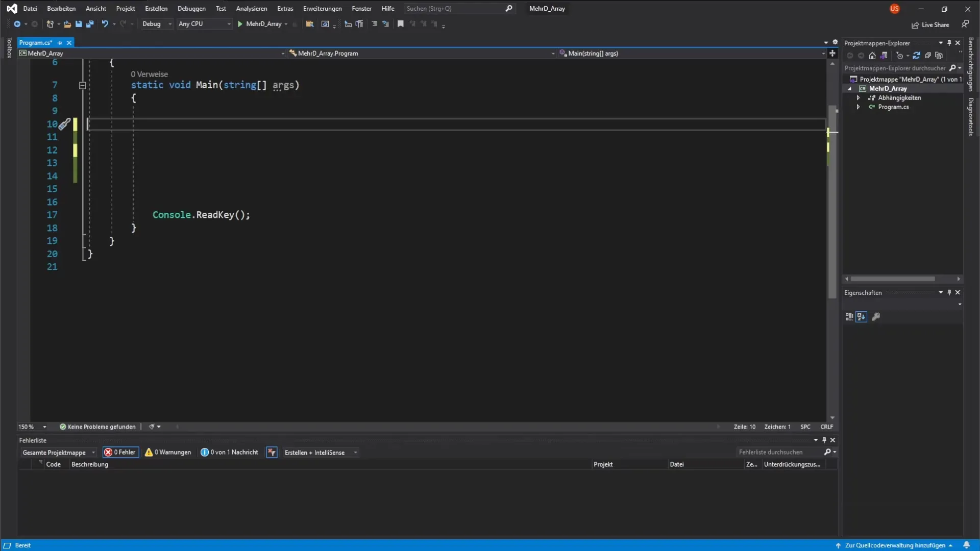
Task: Open the Gesamte Projektmappe scope dropdown
Action: 58,453
